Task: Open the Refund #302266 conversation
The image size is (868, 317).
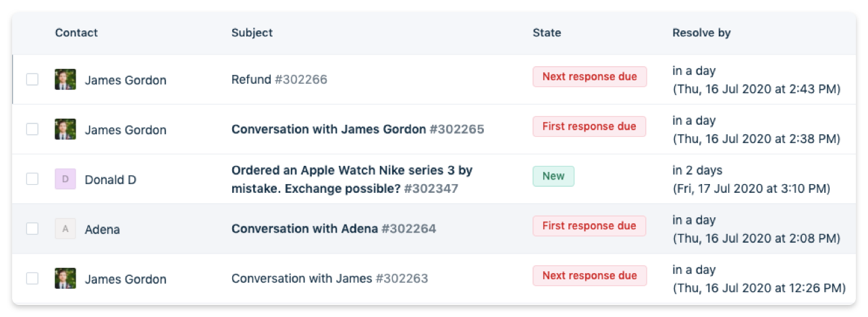Action: pyautogui.click(x=279, y=80)
